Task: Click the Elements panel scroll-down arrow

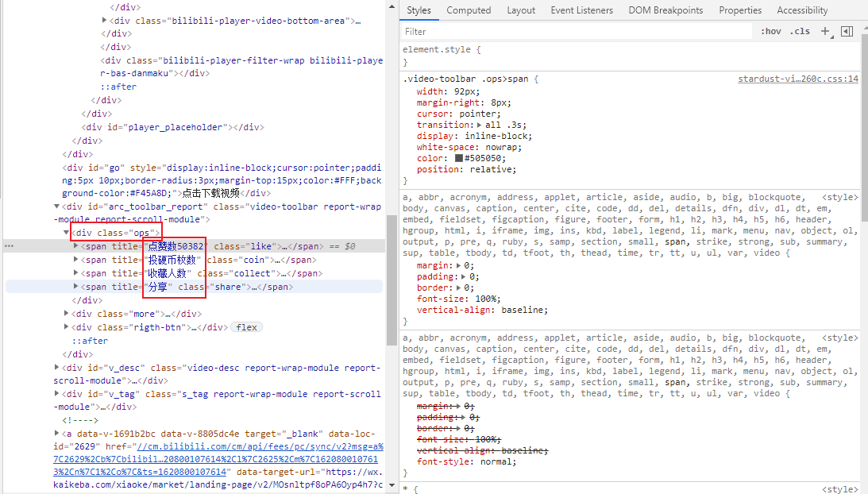Action: (392, 486)
